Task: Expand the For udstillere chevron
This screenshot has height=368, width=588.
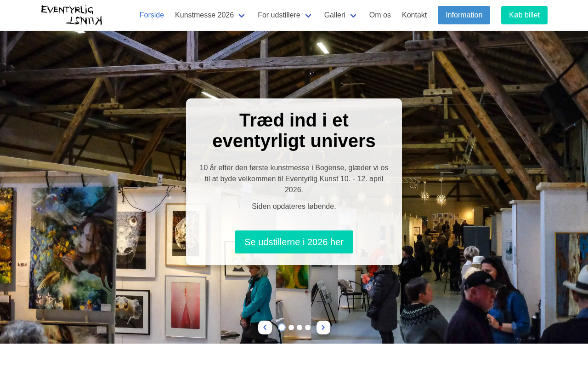Action: coord(308,16)
